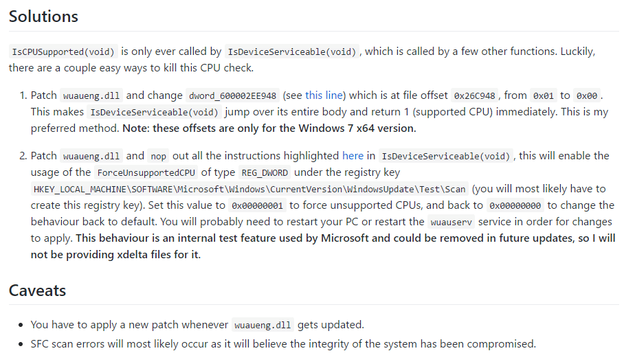Click the wuauserv service name code

click(x=452, y=222)
